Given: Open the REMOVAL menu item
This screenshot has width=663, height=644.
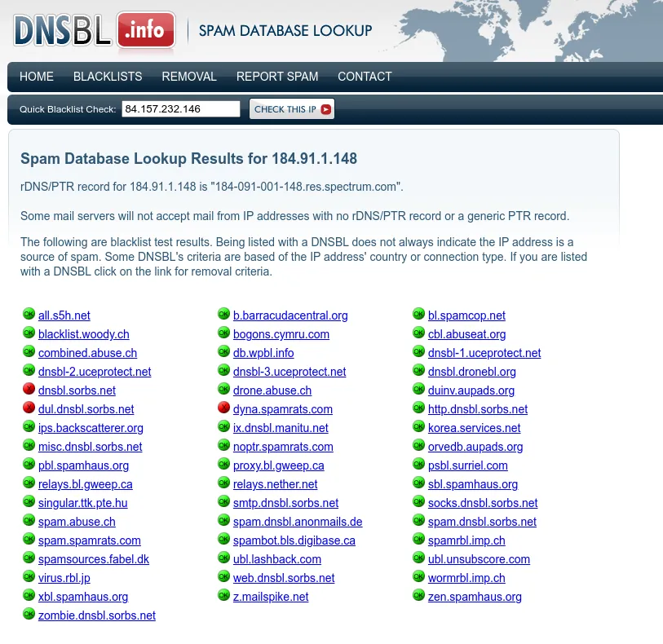Looking at the screenshot, I should [189, 77].
